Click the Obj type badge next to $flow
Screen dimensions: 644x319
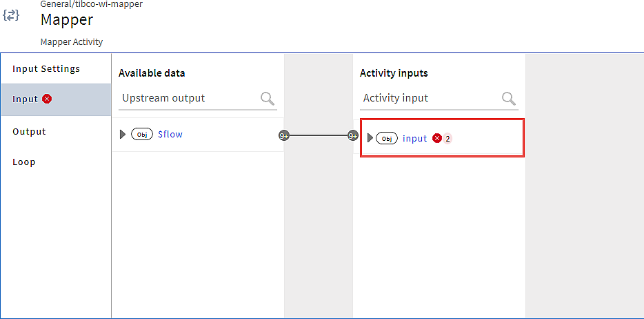pyautogui.click(x=142, y=134)
